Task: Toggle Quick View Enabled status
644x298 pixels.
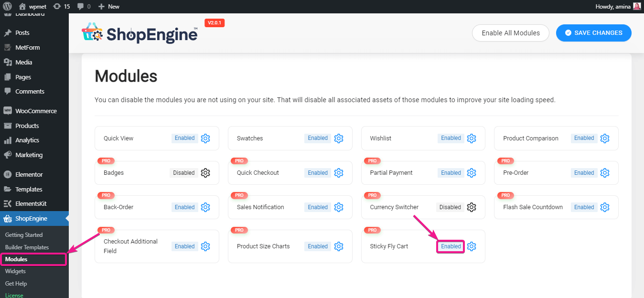Action: tap(184, 138)
